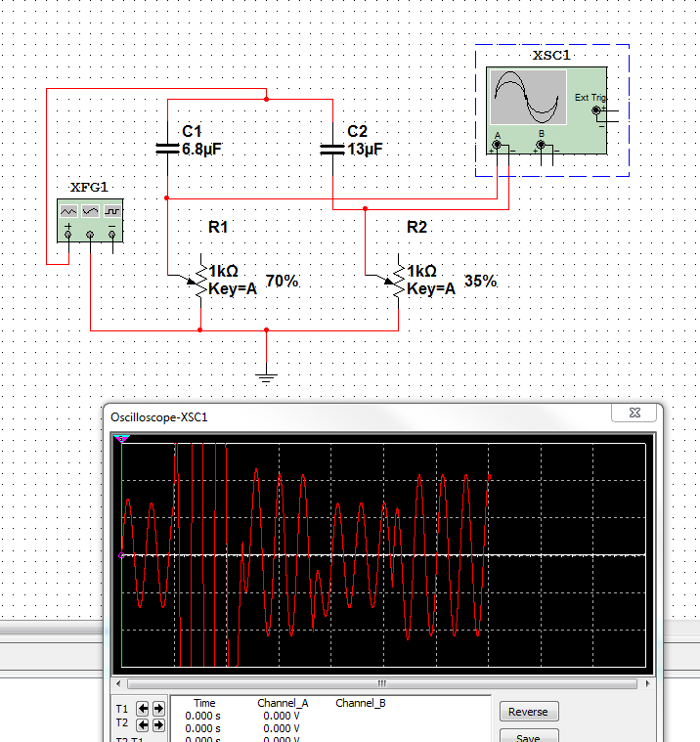Click the XFG1 common terminal
This screenshot has width=700, height=742.
[90, 235]
